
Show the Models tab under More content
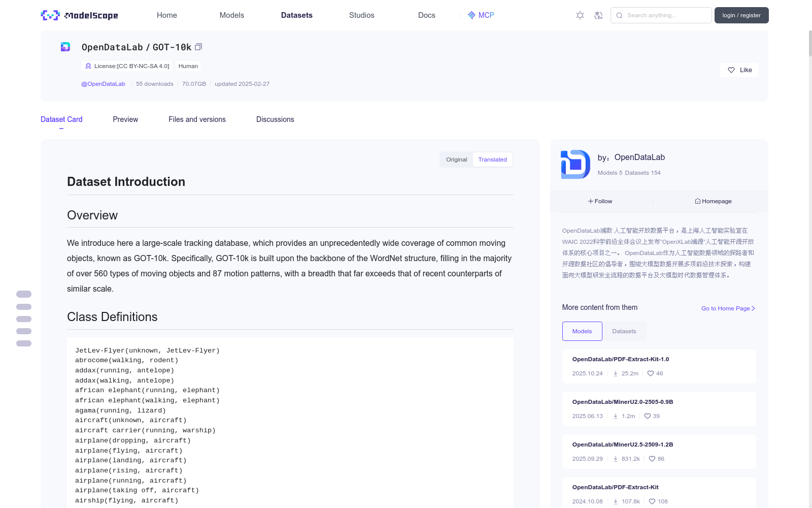coord(582,331)
